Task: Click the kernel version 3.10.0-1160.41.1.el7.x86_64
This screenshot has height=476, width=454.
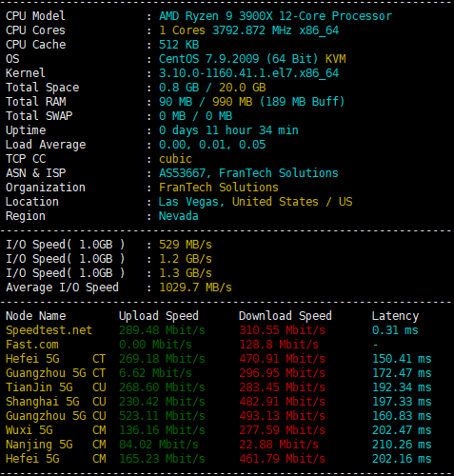Action: click(248, 73)
